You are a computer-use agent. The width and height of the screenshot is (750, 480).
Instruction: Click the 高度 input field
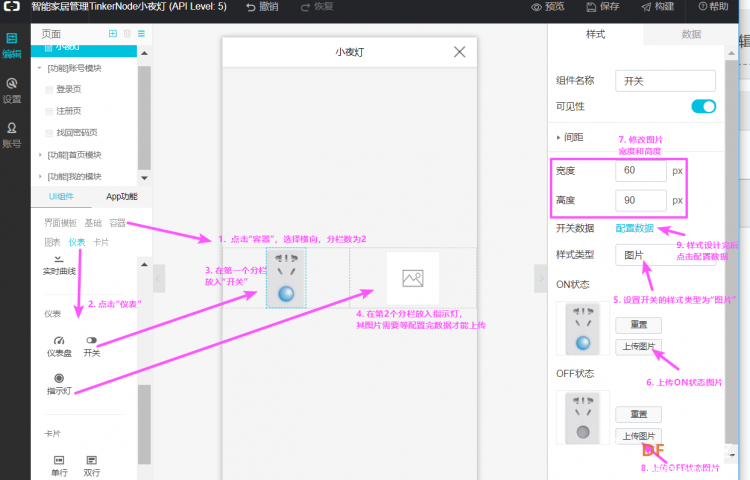641,200
